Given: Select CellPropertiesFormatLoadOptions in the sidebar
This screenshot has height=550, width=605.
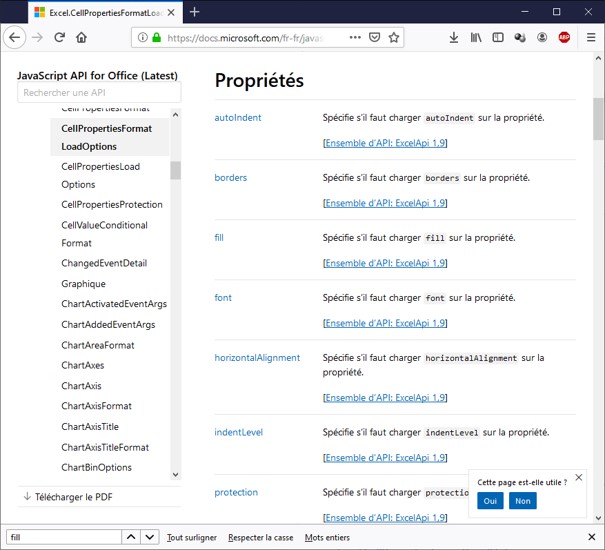Looking at the screenshot, I should 110,137.
